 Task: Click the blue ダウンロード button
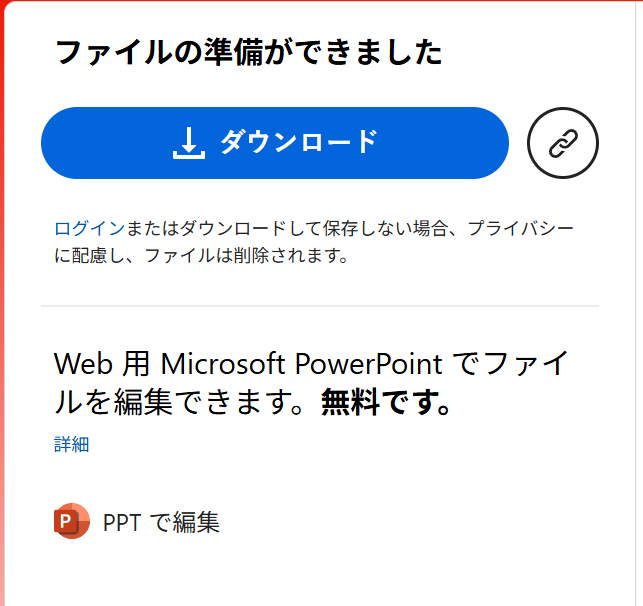[275, 143]
